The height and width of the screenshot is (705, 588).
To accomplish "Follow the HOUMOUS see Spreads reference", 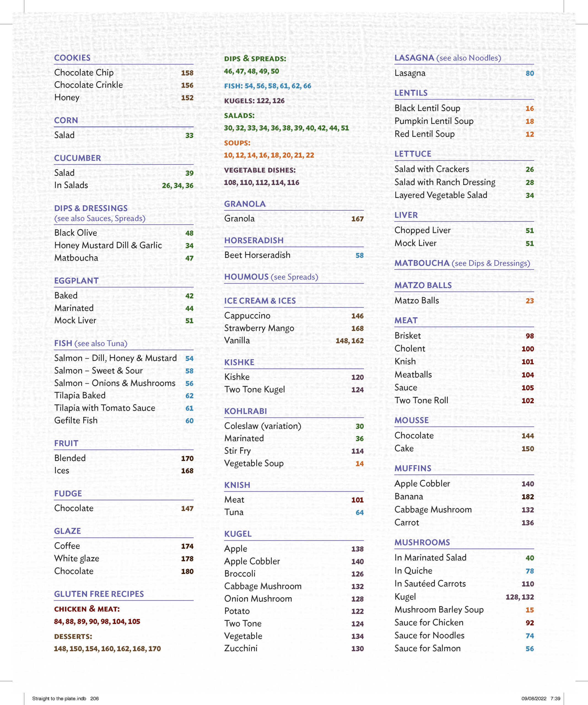I will (x=271, y=277).
